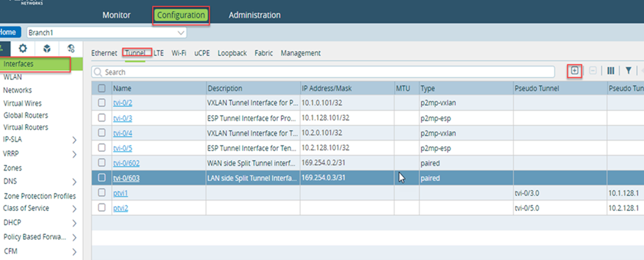
Task: Open the gear settings icon in sidebar
Action: click(x=23, y=48)
